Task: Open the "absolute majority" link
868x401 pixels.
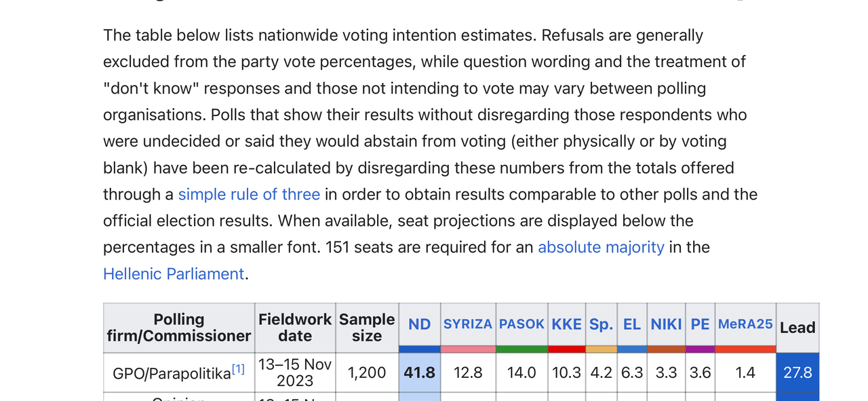Action: click(601, 248)
